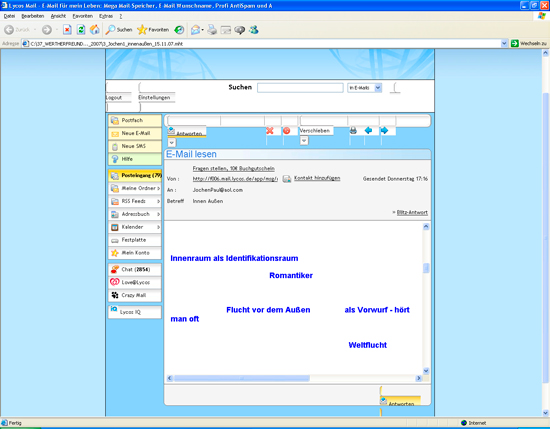The height and width of the screenshot is (429, 550).
Task: Open the Extras menu
Action: 106,16
